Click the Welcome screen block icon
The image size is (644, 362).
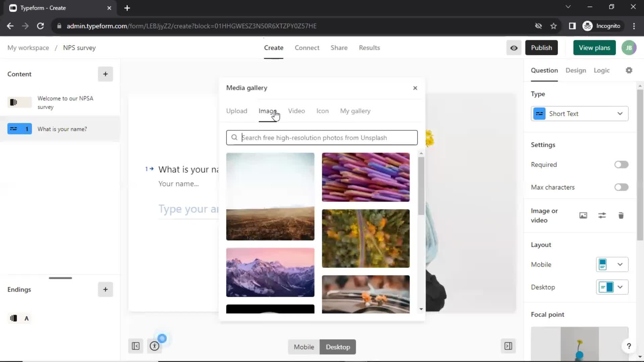[x=19, y=102]
